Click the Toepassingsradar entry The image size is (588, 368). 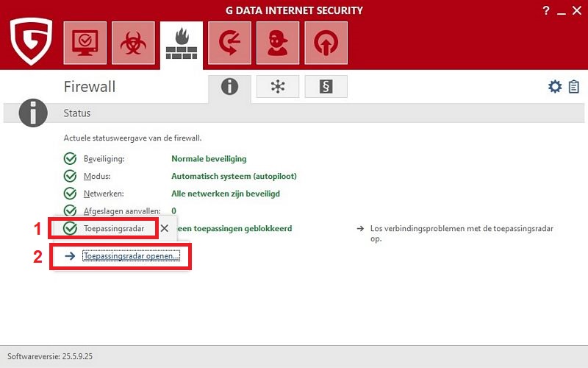114,229
